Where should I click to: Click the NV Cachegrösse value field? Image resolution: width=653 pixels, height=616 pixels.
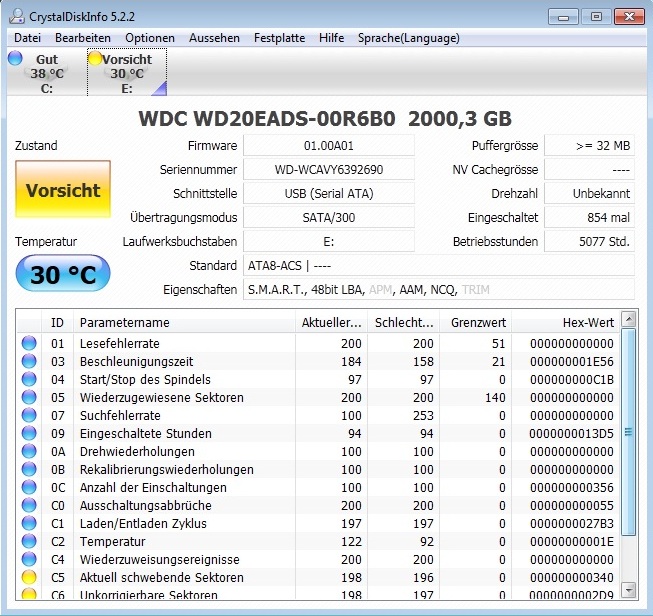(x=589, y=170)
